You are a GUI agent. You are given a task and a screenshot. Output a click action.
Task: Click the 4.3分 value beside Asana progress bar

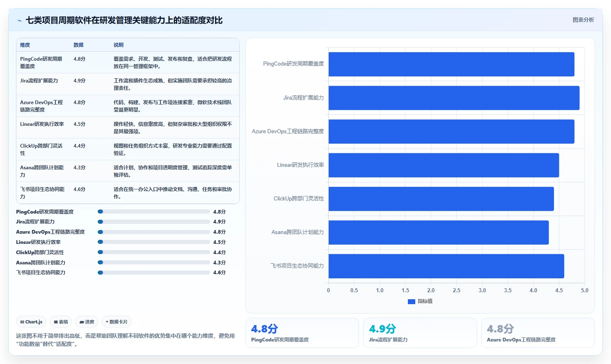pos(220,262)
